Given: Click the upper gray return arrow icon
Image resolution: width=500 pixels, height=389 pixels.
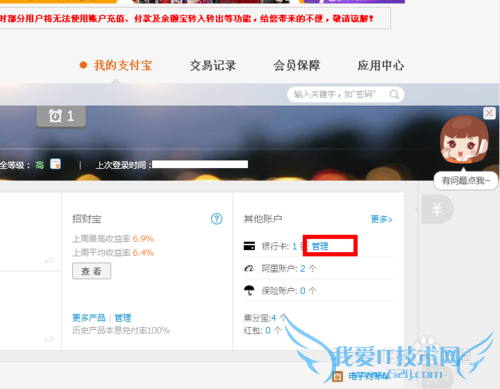Looking at the screenshot, I should coord(49,260).
